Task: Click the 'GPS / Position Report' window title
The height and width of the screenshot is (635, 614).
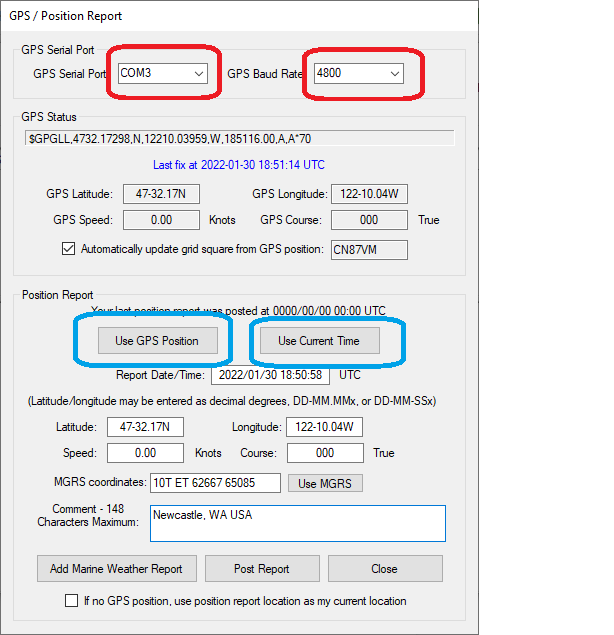Action: (x=66, y=16)
